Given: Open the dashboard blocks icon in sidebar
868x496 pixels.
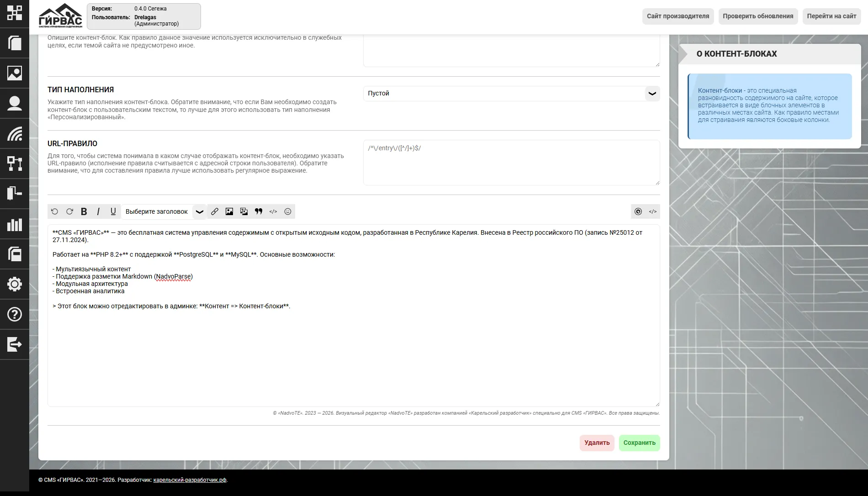Looking at the screenshot, I should [15, 13].
